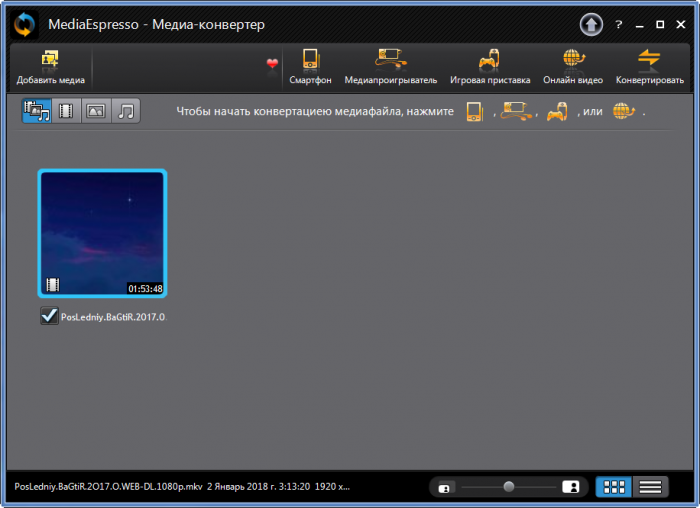Click the globe icon in the hint text

[x=624, y=111]
